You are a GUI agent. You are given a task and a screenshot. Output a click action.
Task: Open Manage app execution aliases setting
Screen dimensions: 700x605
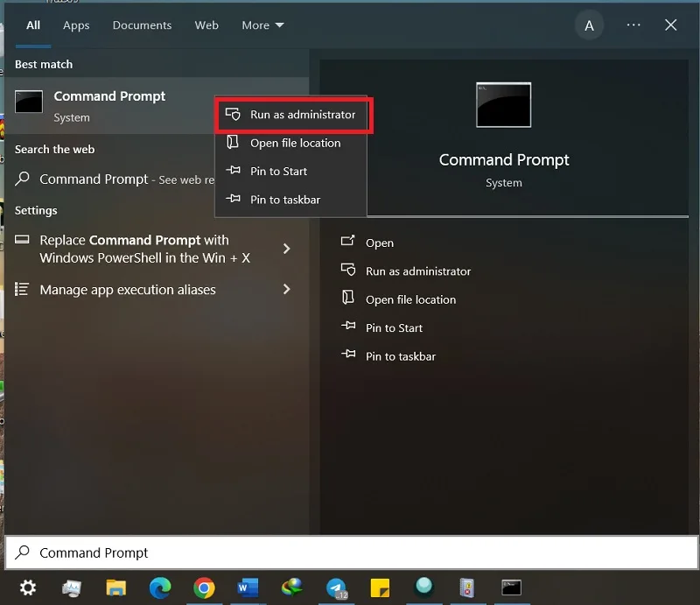coord(128,290)
